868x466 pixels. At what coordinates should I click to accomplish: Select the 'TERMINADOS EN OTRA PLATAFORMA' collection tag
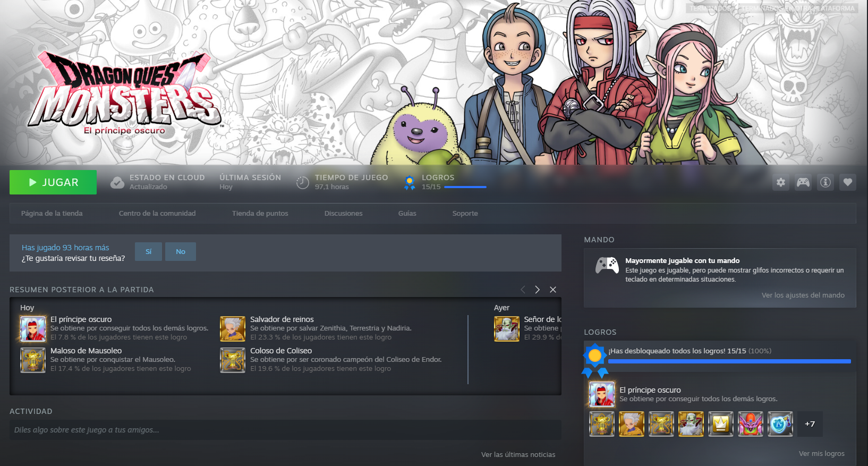click(798, 9)
